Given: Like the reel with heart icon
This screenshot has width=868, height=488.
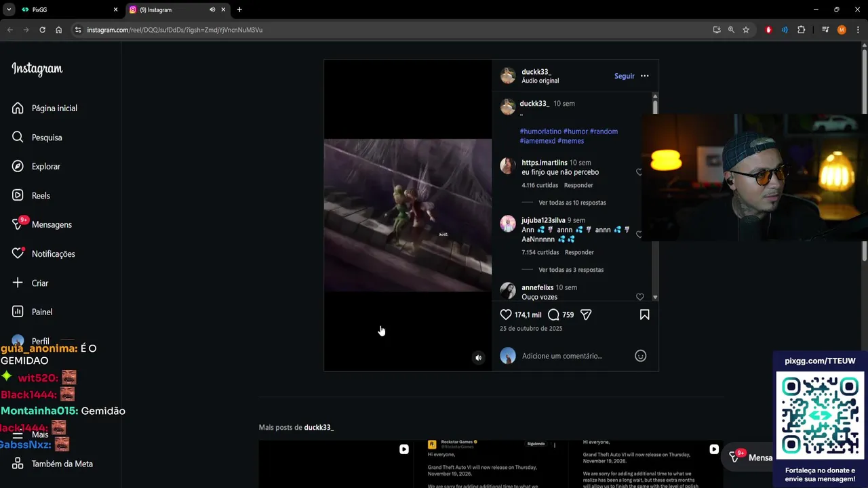Looking at the screenshot, I should pyautogui.click(x=506, y=314).
